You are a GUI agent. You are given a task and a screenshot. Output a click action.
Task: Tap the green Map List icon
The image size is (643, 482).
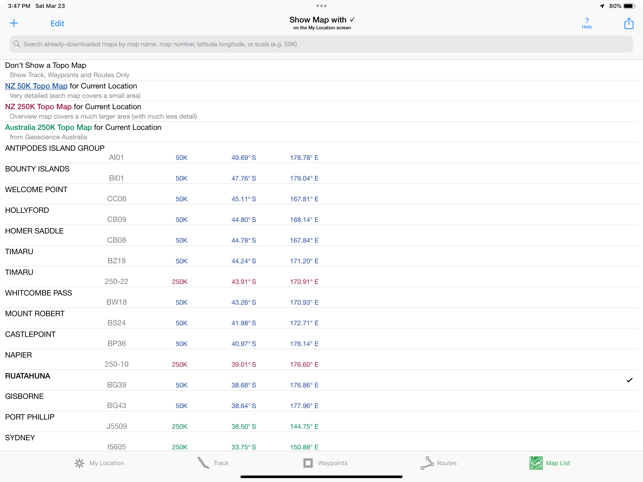[536, 463]
